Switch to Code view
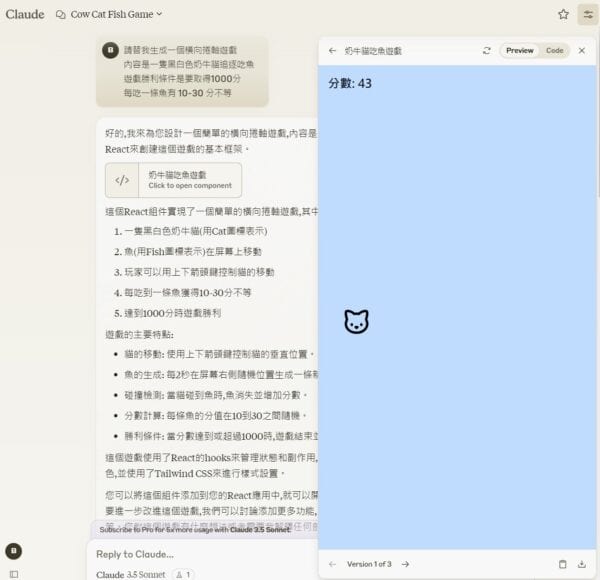This screenshot has height=580, width=600. coord(554,50)
